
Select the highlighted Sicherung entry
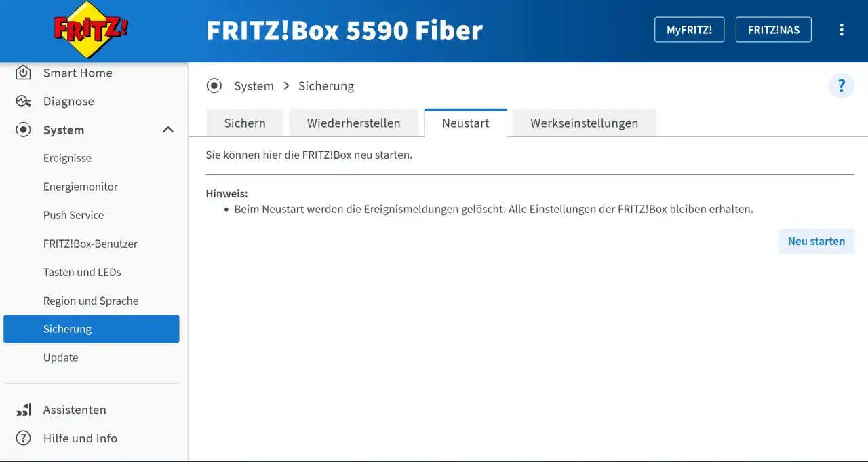92,329
